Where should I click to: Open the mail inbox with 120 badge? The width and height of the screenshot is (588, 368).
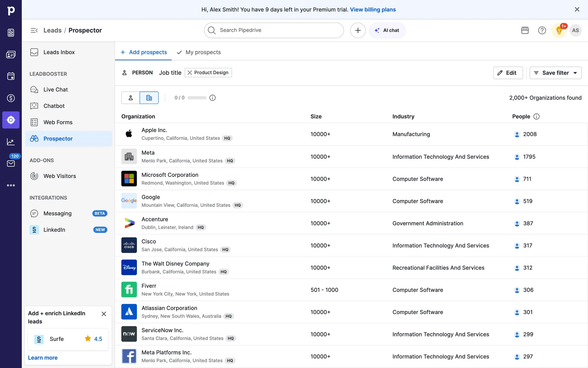[11, 163]
